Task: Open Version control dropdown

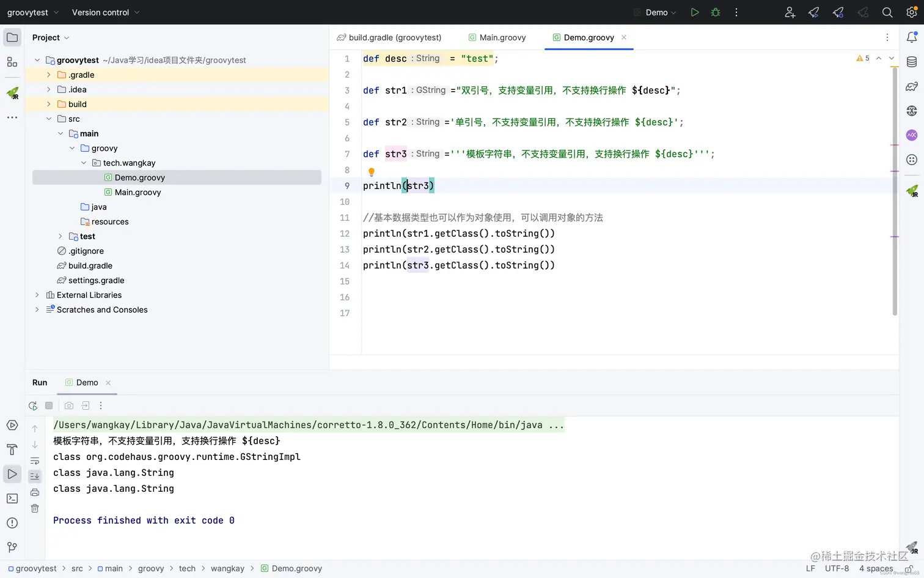Action: 106,12
